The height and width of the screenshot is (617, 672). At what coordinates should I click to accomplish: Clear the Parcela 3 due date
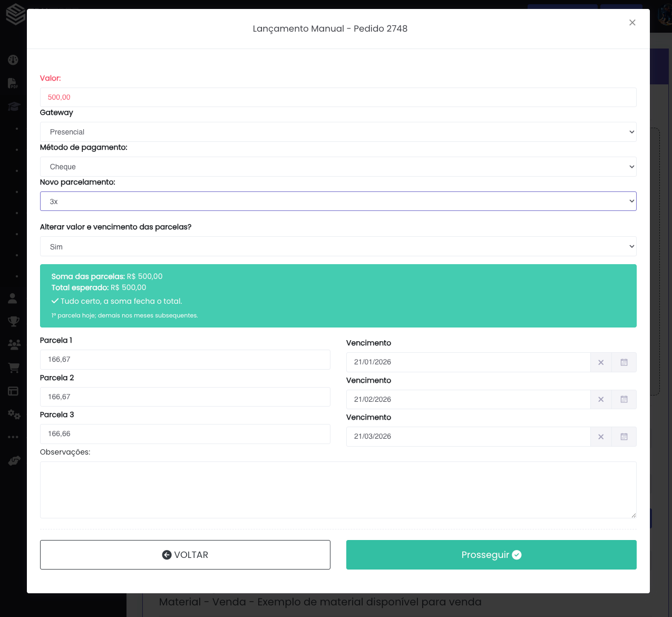601,437
